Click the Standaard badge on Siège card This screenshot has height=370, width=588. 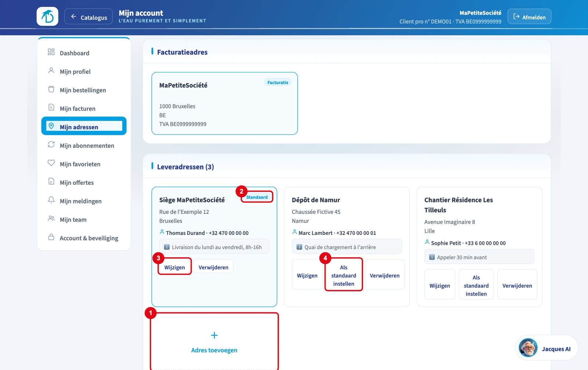click(257, 197)
